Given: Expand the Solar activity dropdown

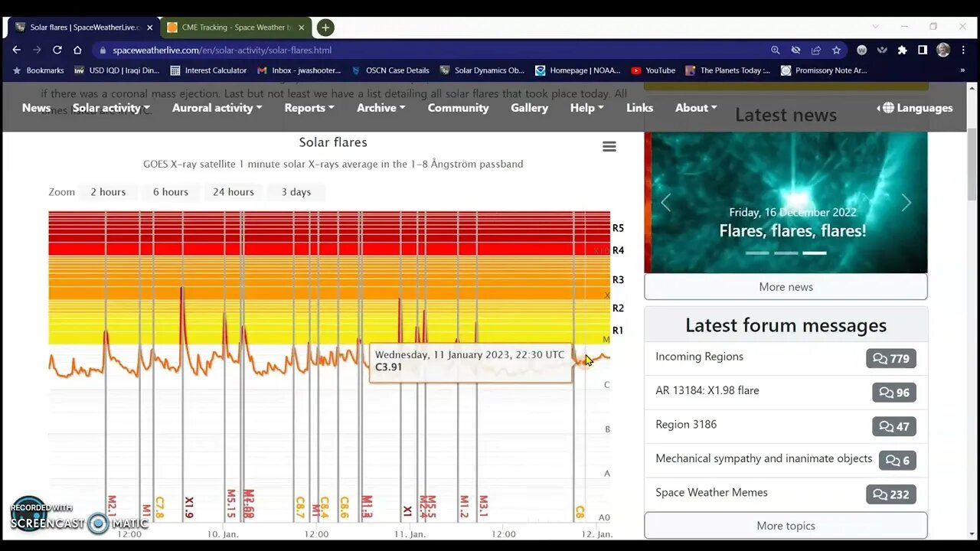Looking at the screenshot, I should coord(112,108).
